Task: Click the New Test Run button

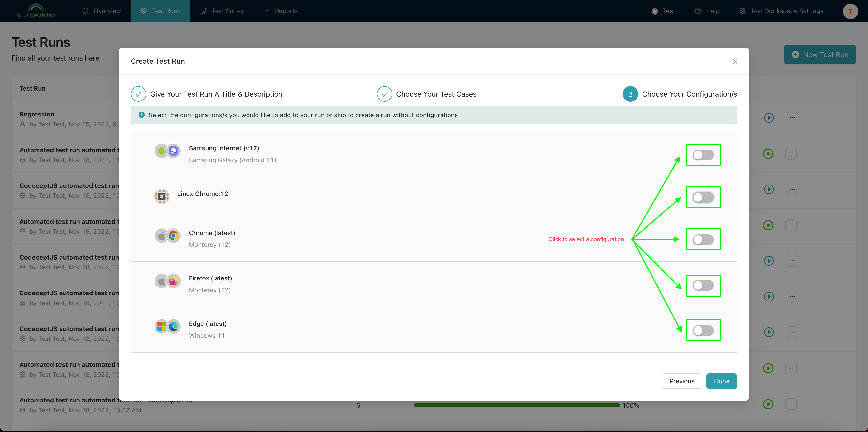Action: pyautogui.click(x=820, y=54)
